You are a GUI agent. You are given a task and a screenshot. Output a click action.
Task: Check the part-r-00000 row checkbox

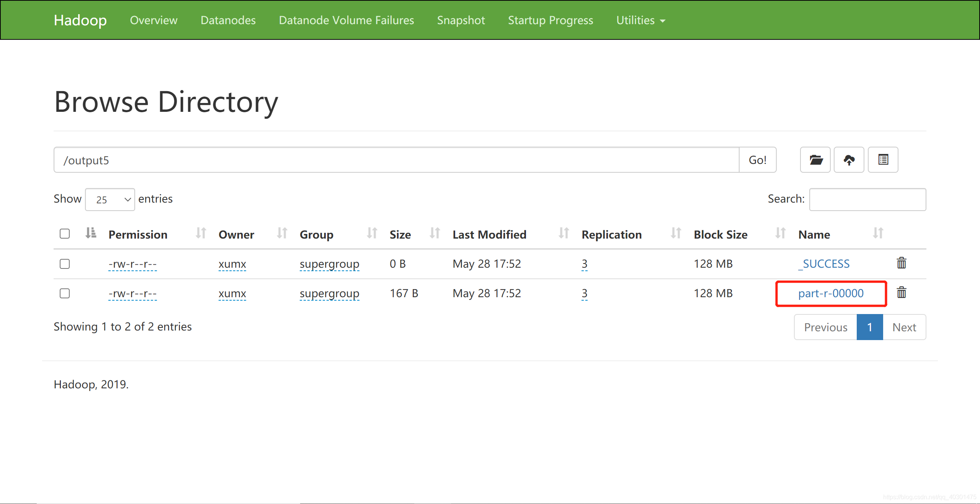pyautogui.click(x=65, y=293)
